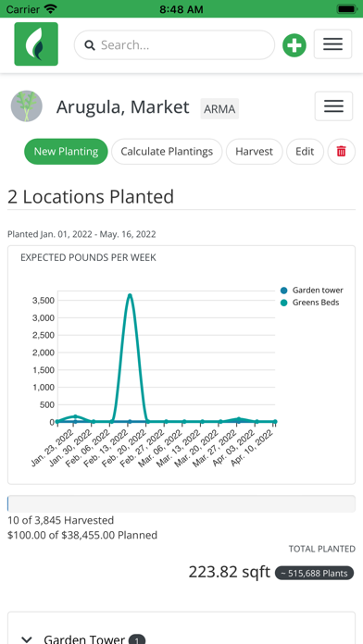The width and height of the screenshot is (363, 644).
Task: Click the New Planting button
Action: [x=66, y=152]
